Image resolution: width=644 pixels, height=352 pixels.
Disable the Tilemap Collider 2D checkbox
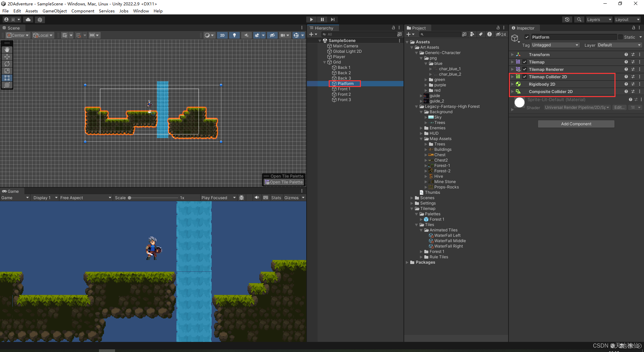click(525, 77)
